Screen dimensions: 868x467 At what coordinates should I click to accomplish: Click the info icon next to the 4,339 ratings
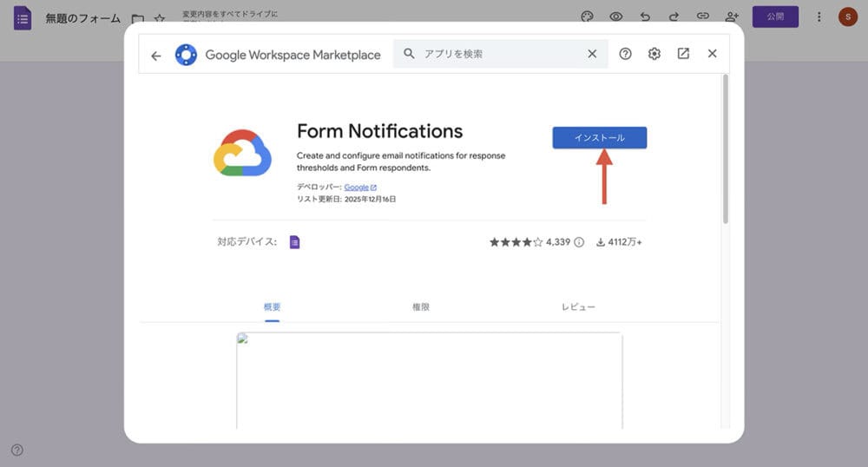click(579, 242)
